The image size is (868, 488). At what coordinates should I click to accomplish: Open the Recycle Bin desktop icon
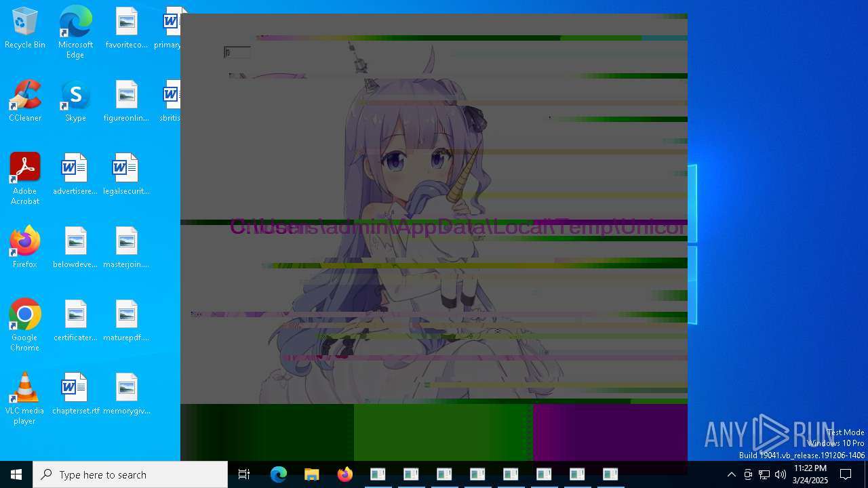25,28
